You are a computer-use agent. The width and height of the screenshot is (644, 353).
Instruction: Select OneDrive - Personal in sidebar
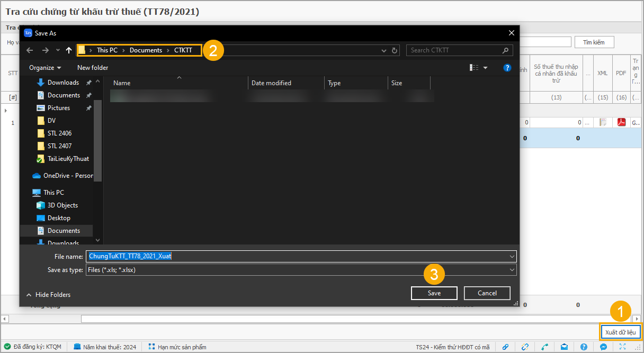[x=62, y=176]
